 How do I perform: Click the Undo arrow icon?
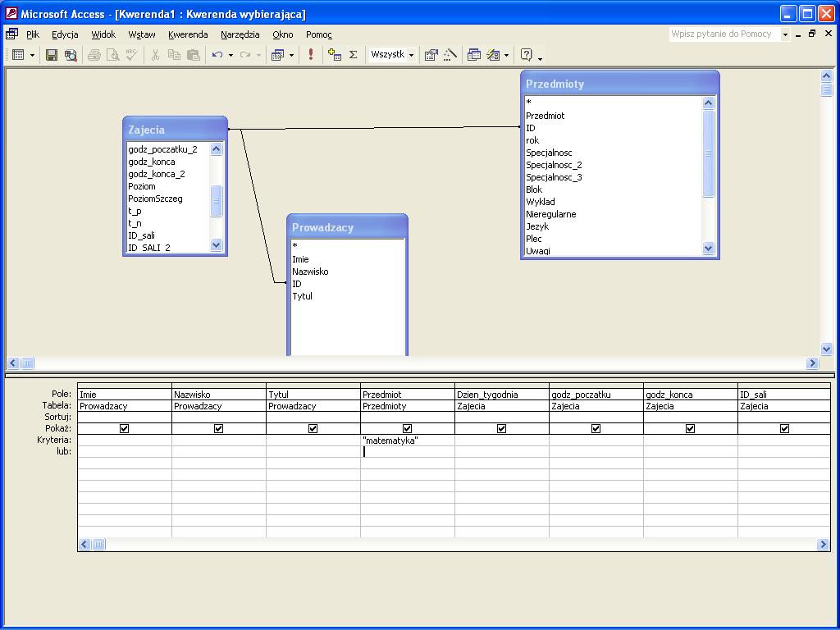click(x=217, y=55)
